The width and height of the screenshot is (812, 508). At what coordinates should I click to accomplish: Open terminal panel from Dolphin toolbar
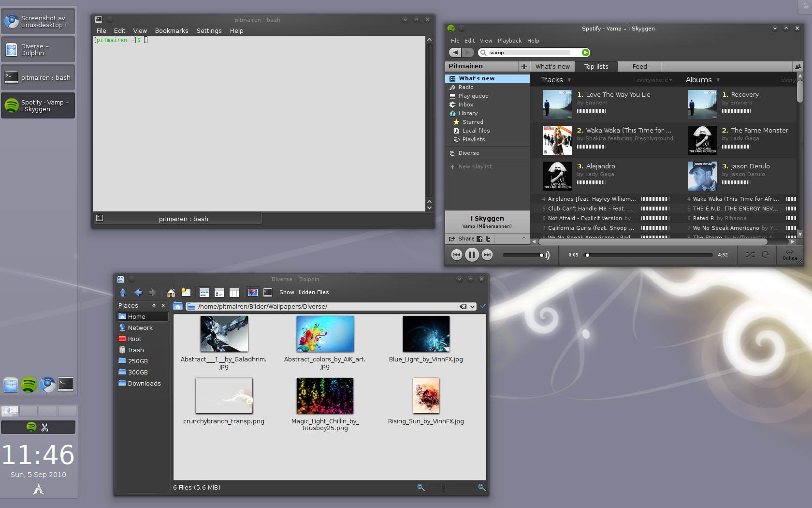(x=268, y=292)
